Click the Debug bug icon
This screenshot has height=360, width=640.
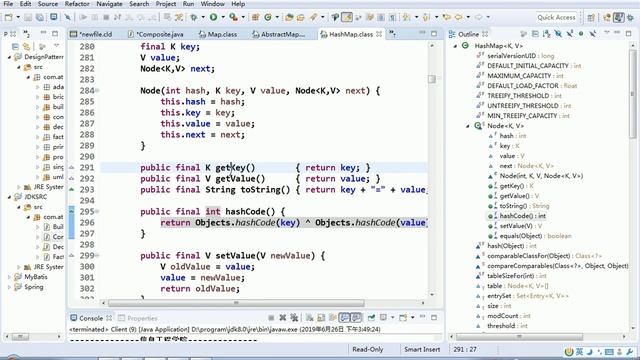click(193, 17)
